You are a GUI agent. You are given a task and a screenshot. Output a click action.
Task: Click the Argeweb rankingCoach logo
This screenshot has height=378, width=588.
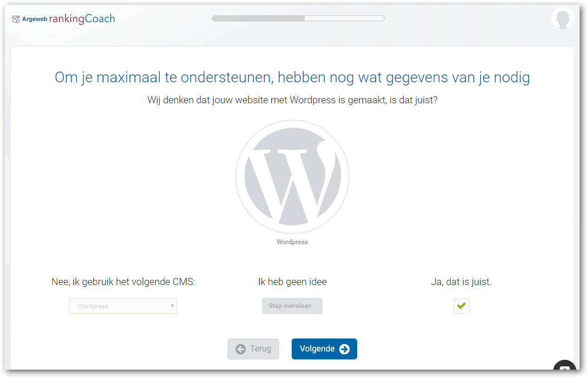coord(63,19)
